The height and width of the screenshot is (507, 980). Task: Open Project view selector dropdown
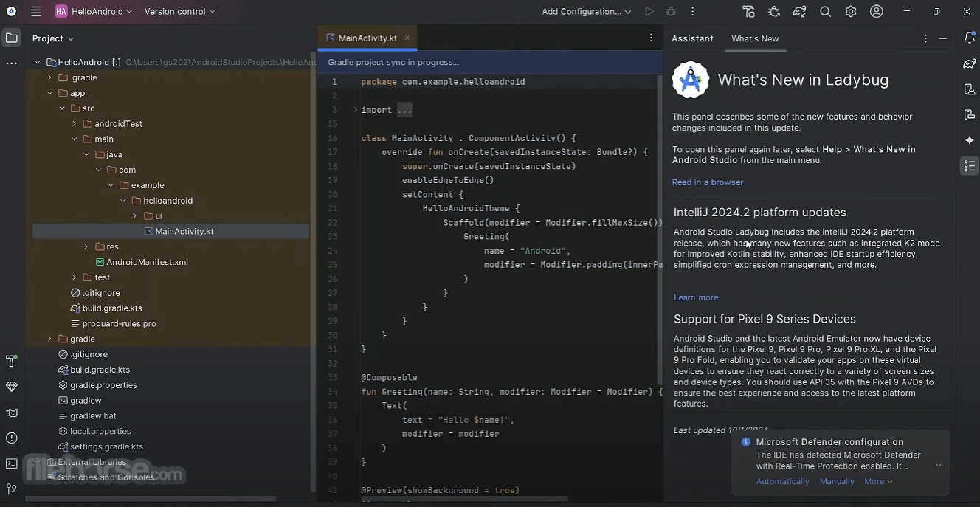click(x=53, y=38)
